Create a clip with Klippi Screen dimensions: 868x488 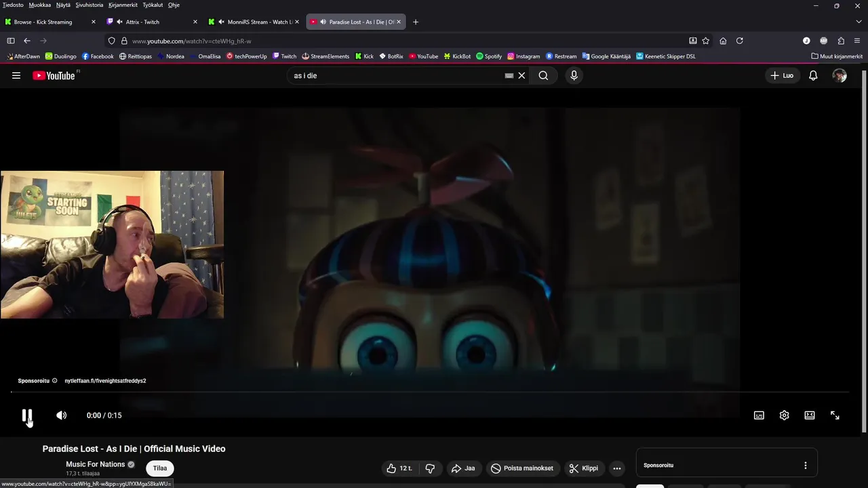point(584,468)
